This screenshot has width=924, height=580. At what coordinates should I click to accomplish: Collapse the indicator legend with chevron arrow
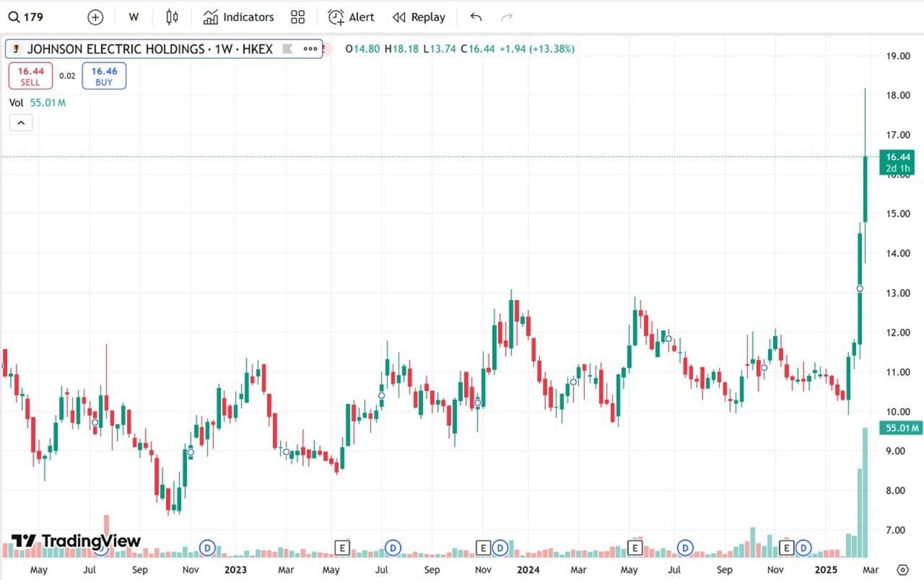(x=21, y=123)
